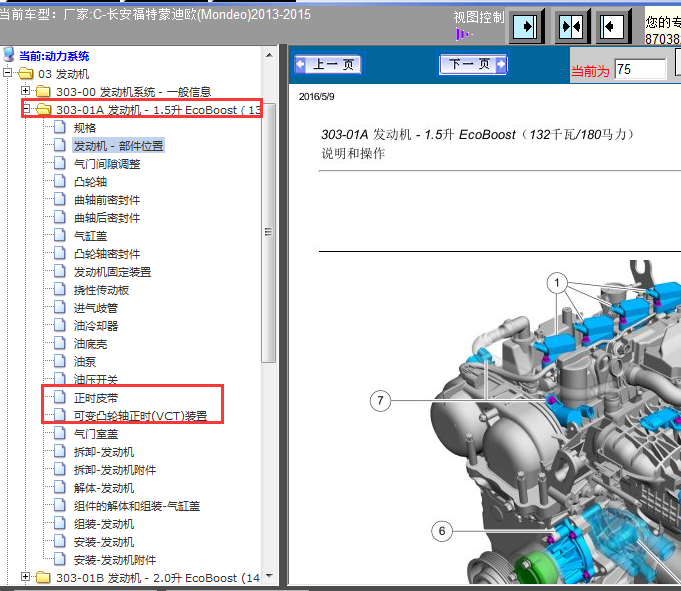Open 油底壳 document
The width and height of the screenshot is (681, 591).
coord(90,344)
